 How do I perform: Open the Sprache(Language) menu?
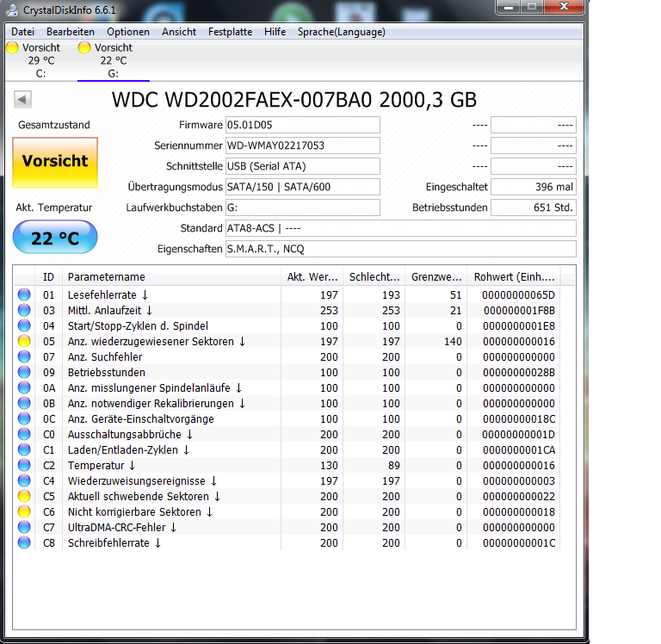point(342,32)
